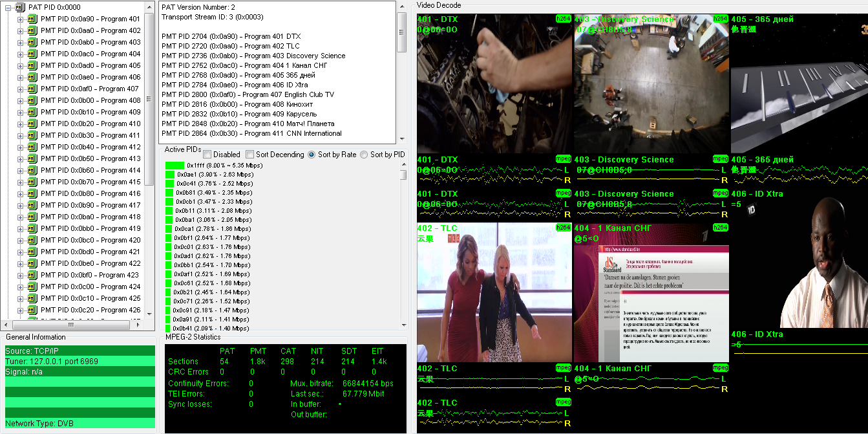Click the PAT PID 0x0000 root icon

20,7
